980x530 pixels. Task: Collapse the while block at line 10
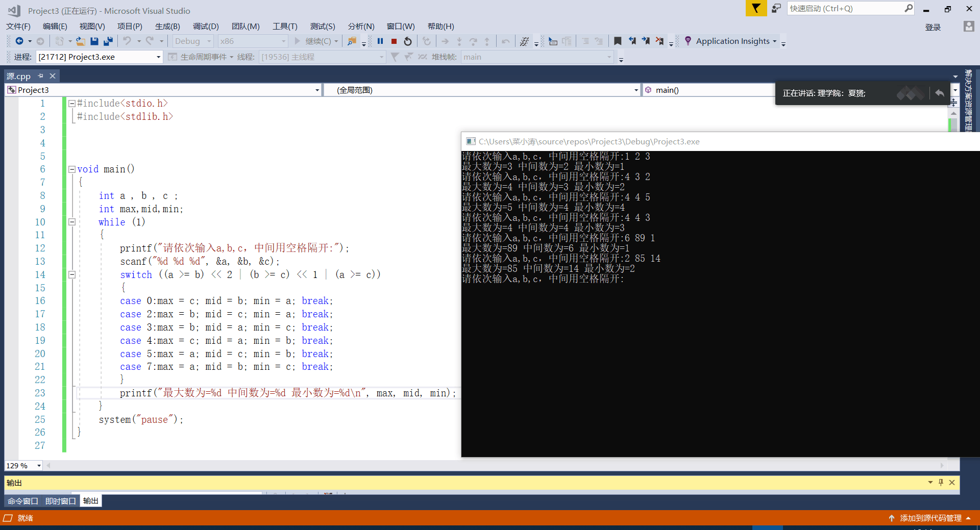pos(72,222)
